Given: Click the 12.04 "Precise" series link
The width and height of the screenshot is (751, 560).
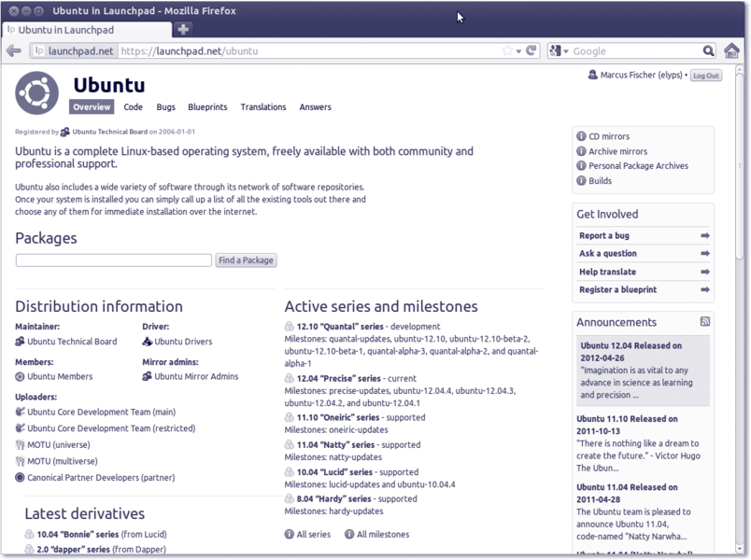Looking at the screenshot, I should (340, 378).
